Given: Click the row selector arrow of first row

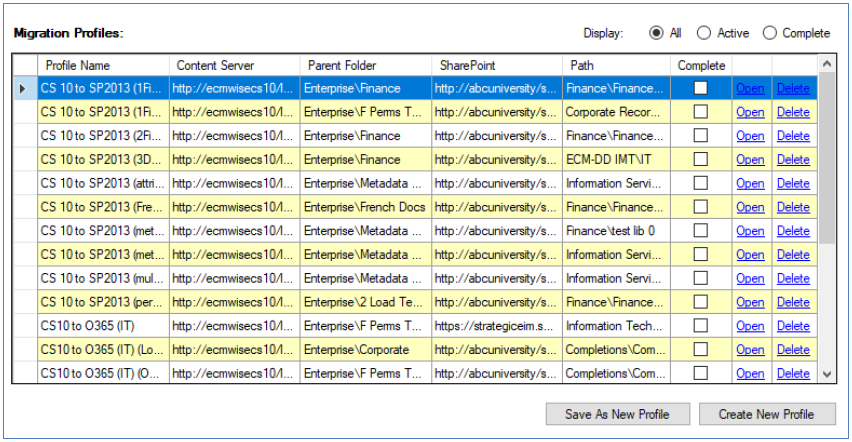Looking at the screenshot, I should [24, 88].
